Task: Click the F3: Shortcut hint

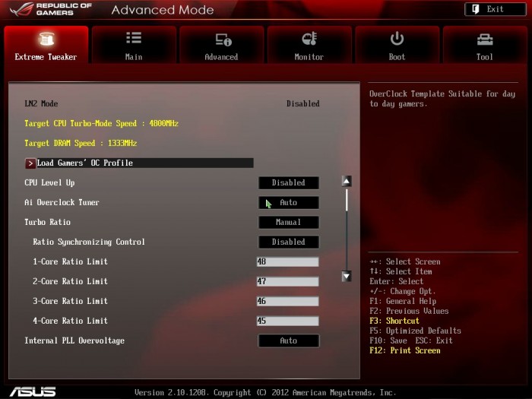Action: (394, 321)
